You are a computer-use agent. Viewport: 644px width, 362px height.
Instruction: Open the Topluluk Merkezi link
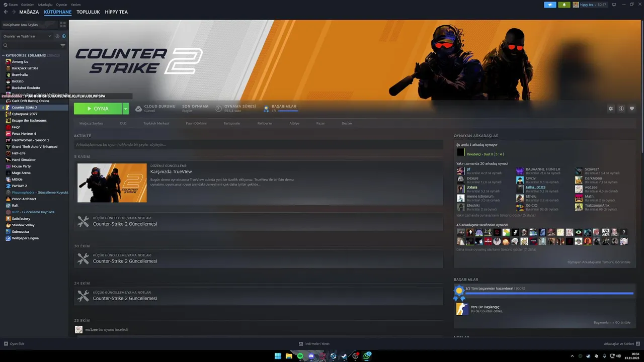(156, 123)
